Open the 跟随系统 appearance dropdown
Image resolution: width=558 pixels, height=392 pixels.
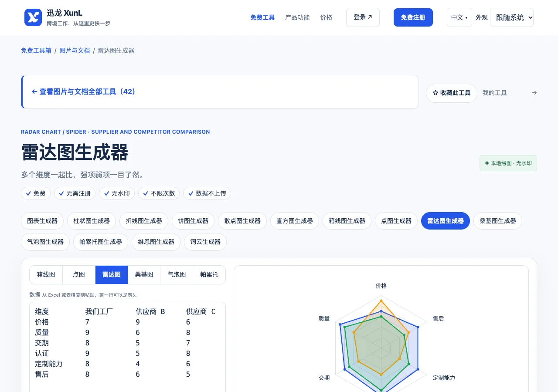point(512,17)
